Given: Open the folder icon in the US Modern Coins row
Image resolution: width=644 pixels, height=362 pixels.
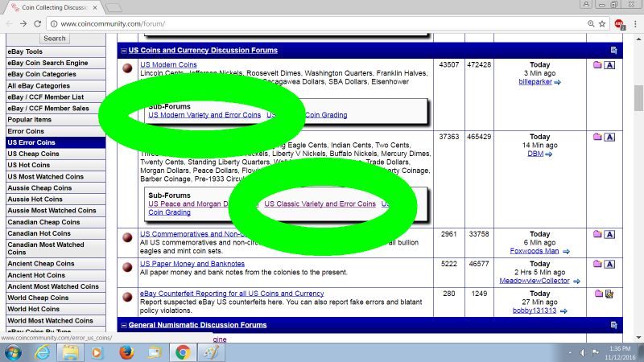Looking at the screenshot, I should 597,65.
